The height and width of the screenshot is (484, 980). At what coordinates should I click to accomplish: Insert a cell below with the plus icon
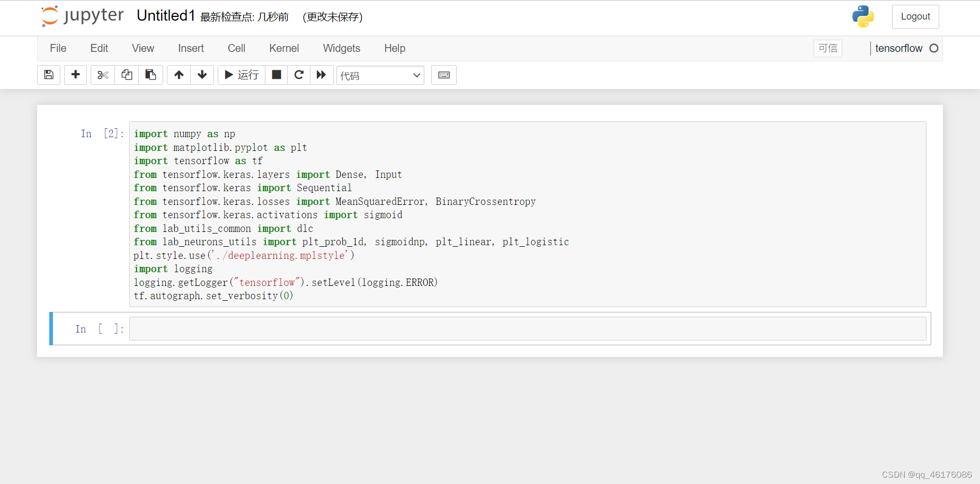[x=76, y=75]
